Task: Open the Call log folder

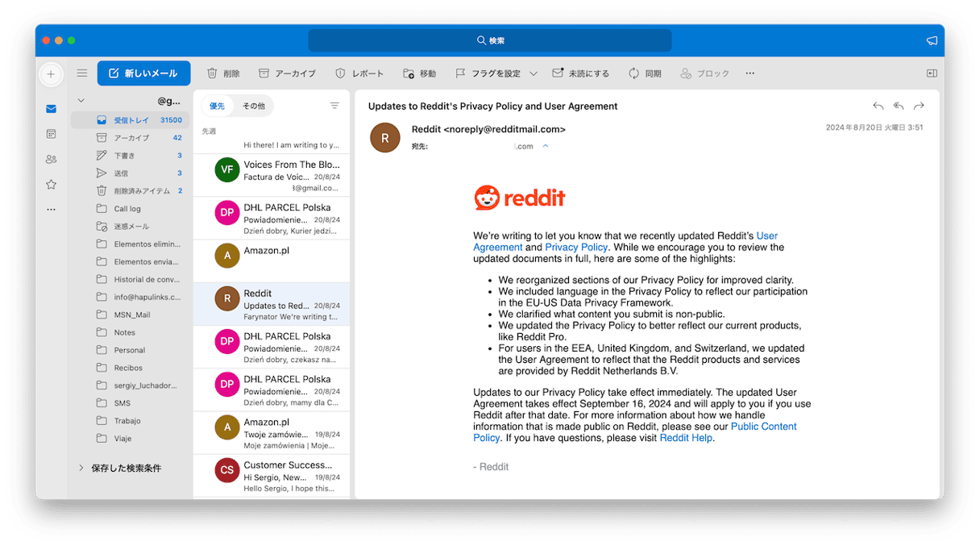Action: click(x=131, y=209)
